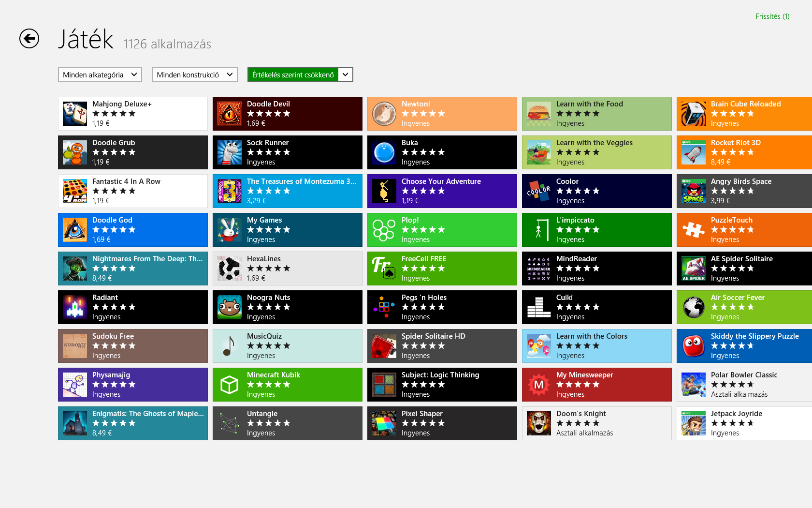The image size is (812, 508).
Task: Select the Polar Bowler Classic title
Action: pyautogui.click(x=744, y=375)
